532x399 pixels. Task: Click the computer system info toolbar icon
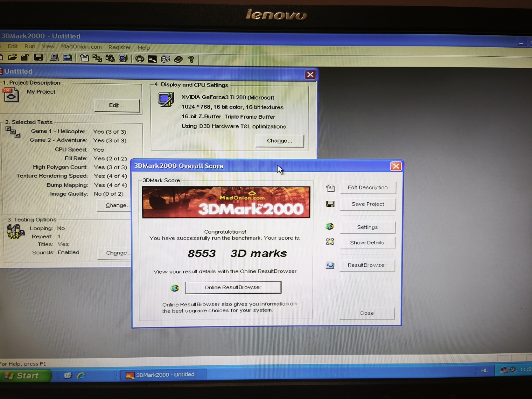(54, 58)
